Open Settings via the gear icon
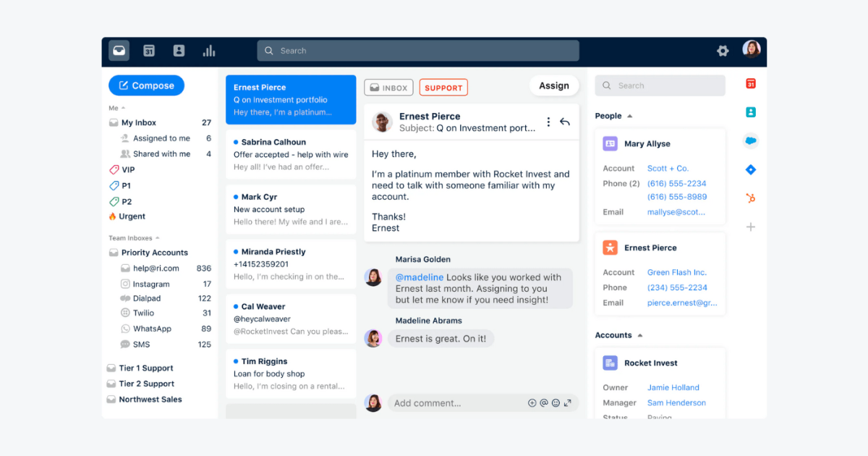 722,51
